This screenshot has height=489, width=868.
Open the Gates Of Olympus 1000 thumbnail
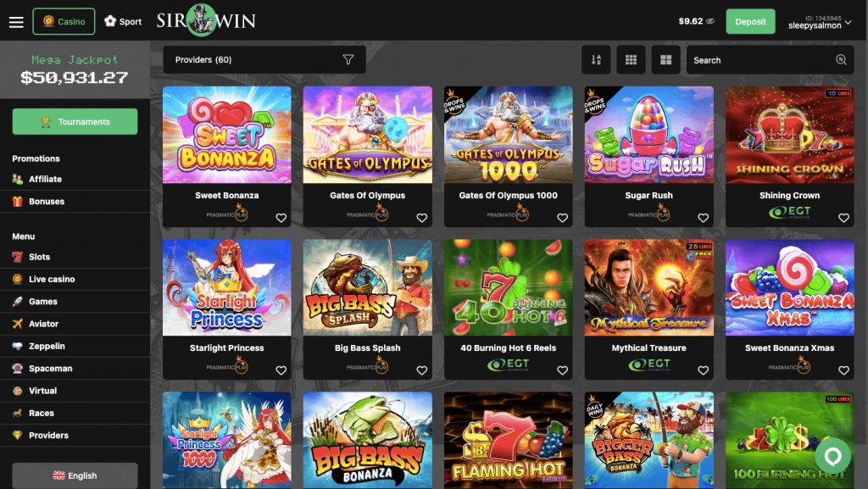pyautogui.click(x=509, y=135)
